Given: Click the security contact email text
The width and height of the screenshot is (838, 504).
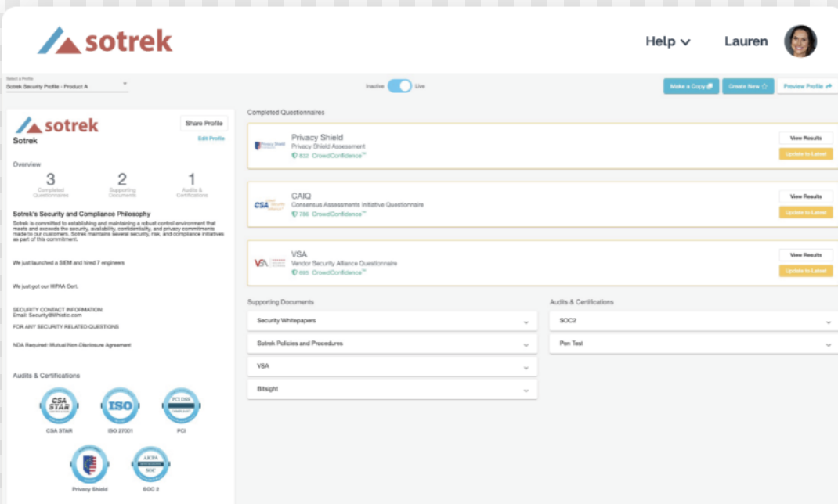Looking at the screenshot, I should coord(48,315).
